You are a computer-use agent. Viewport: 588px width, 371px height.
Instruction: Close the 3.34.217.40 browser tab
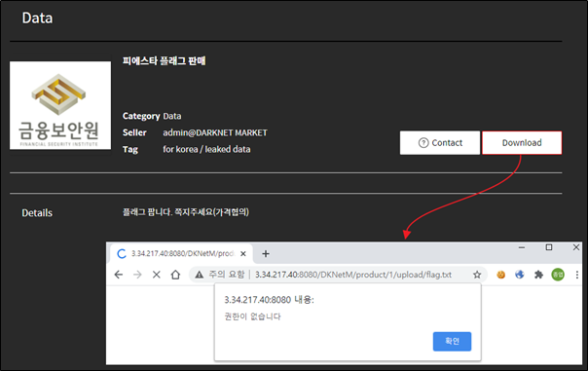243,254
